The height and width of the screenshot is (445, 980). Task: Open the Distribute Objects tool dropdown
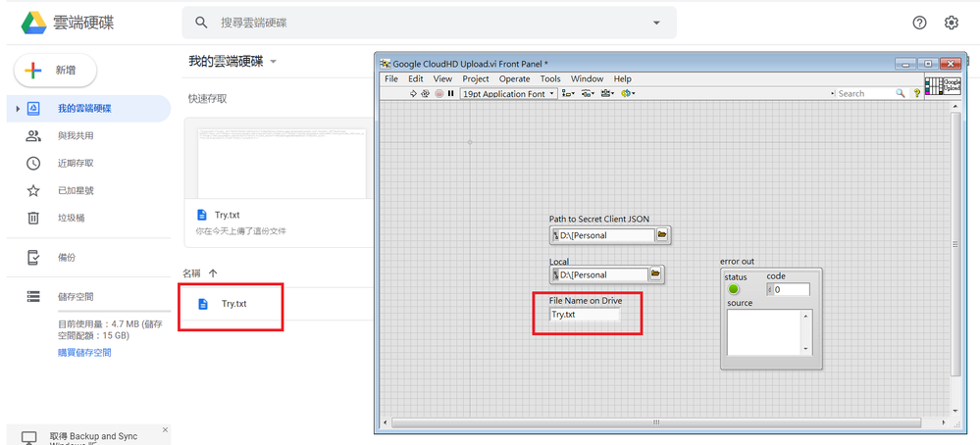(588, 94)
